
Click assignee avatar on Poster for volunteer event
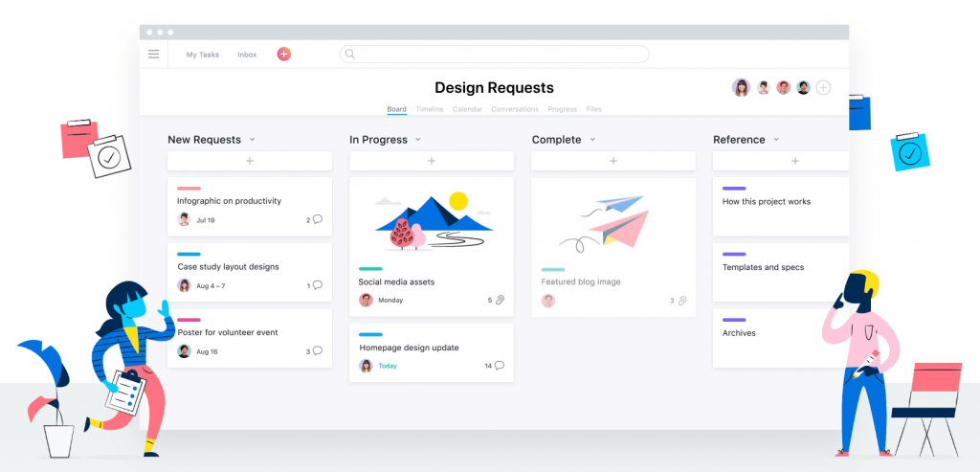184,351
